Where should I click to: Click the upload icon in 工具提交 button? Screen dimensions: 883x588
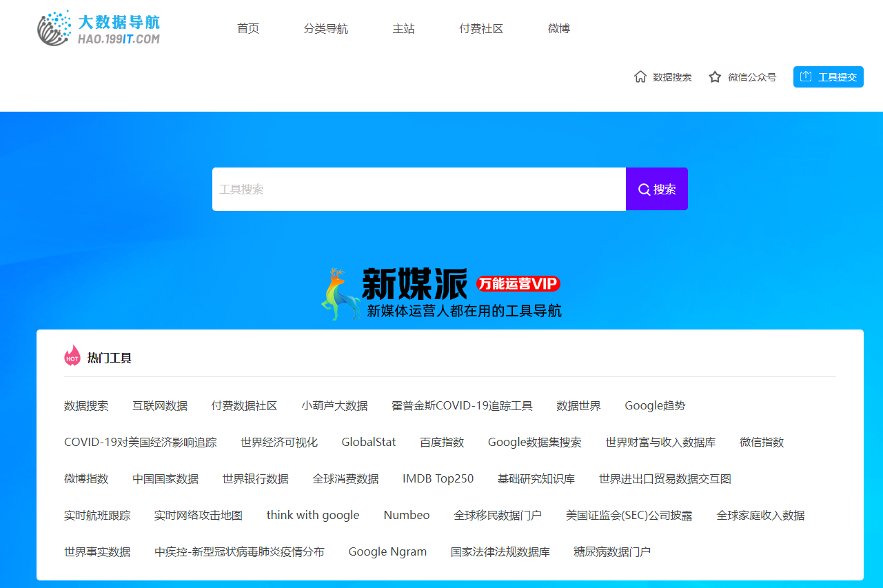tap(806, 77)
